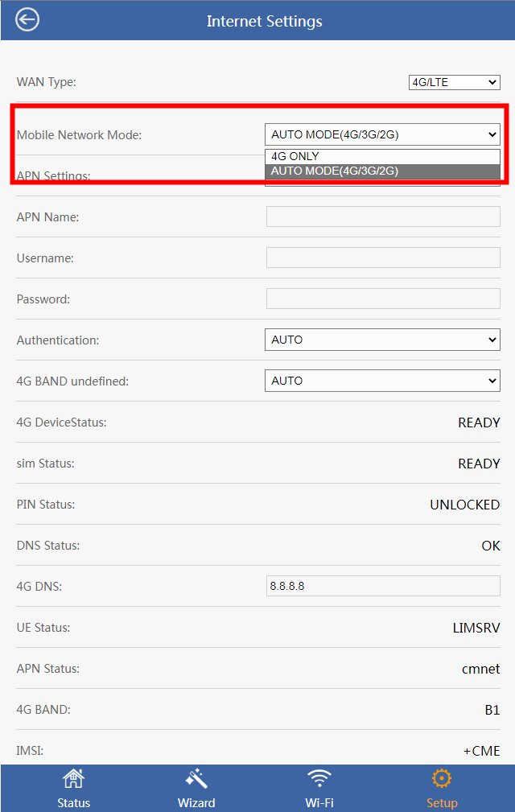The width and height of the screenshot is (515, 812).
Task: Click the Status house icon
Action: (x=73, y=779)
